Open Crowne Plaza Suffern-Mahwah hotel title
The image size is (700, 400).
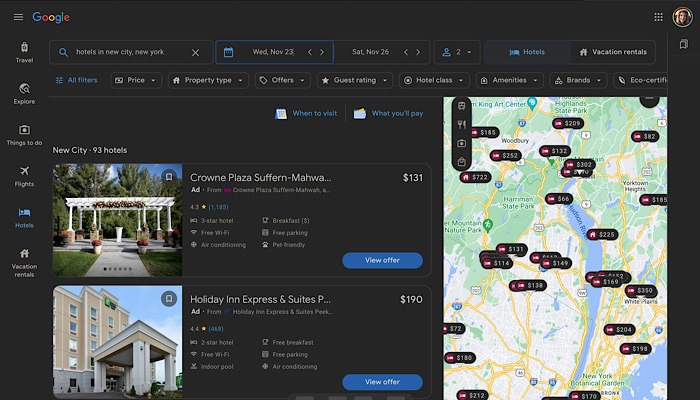[261, 178]
